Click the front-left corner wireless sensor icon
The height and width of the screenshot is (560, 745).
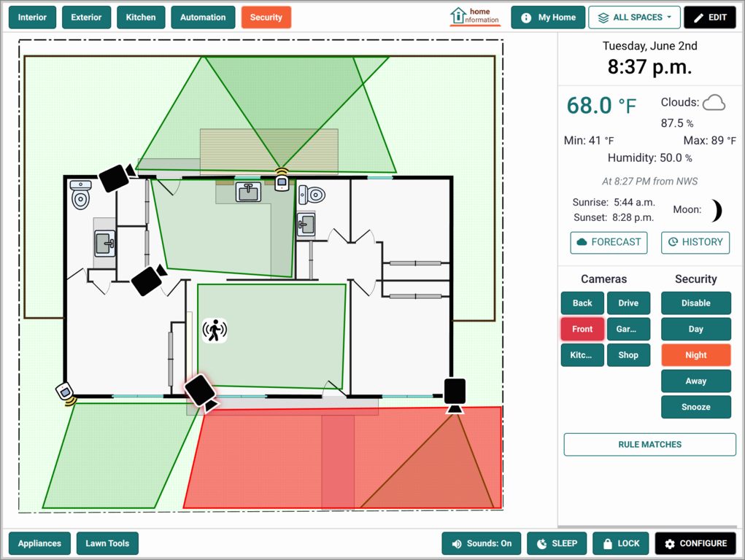pos(66,394)
